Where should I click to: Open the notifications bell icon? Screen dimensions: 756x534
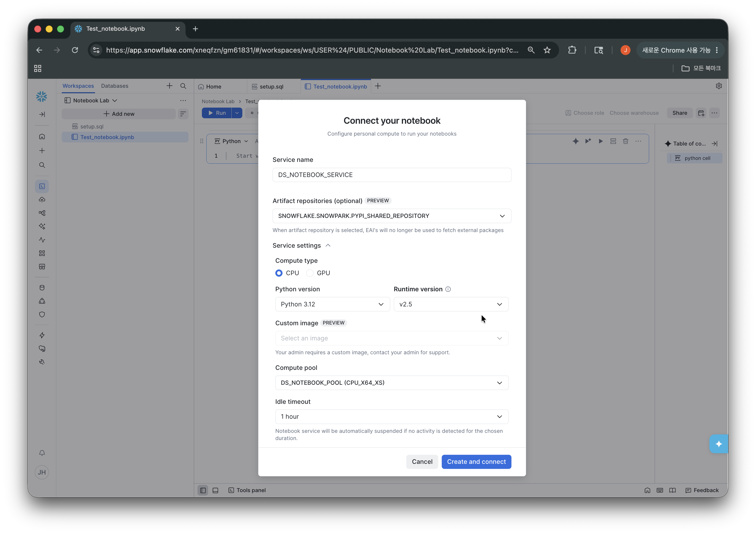coord(42,453)
